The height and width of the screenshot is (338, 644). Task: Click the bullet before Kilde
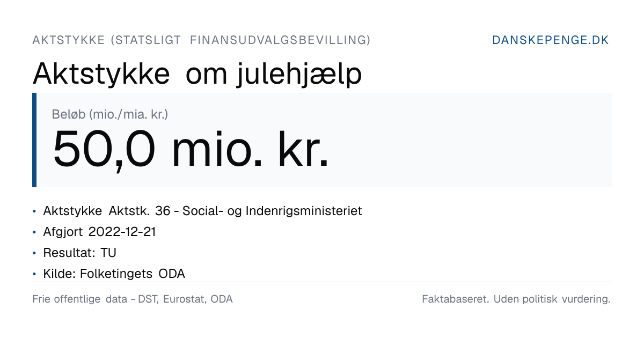(35, 274)
